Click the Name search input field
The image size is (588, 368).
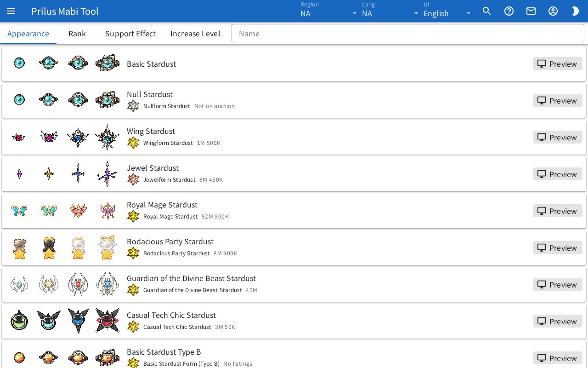click(408, 33)
